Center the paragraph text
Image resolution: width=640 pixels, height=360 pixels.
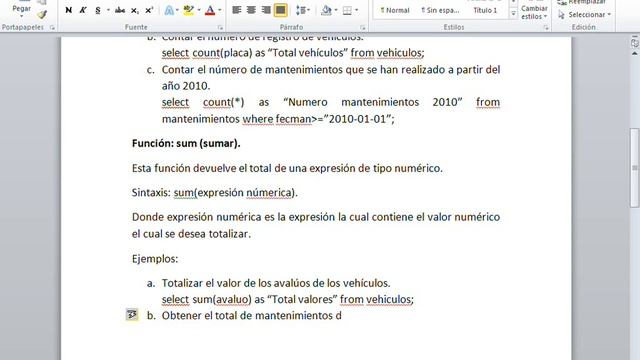pyautogui.click(x=251, y=10)
